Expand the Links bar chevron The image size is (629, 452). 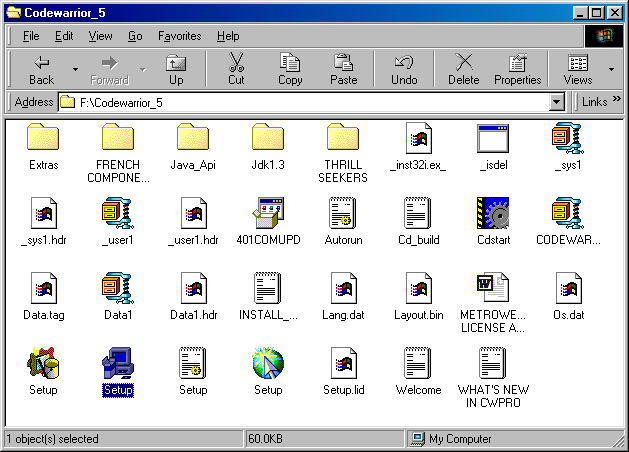pos(617,98)
